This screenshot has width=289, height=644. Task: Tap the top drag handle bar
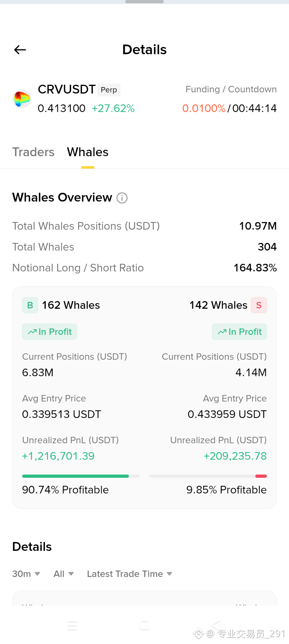[144, 2]
